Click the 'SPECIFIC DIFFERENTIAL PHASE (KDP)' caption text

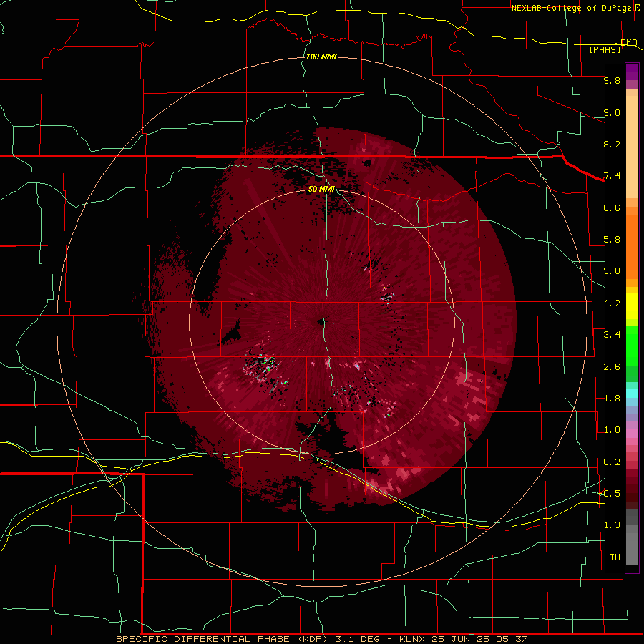[x=221, y=639]
